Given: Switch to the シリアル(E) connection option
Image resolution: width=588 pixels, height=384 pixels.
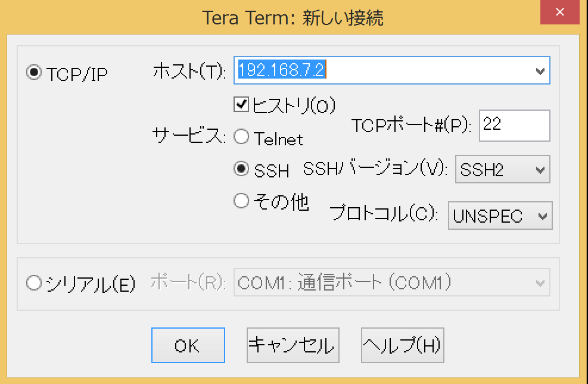Looking at the screenshot, I should (x=35, y=283).
